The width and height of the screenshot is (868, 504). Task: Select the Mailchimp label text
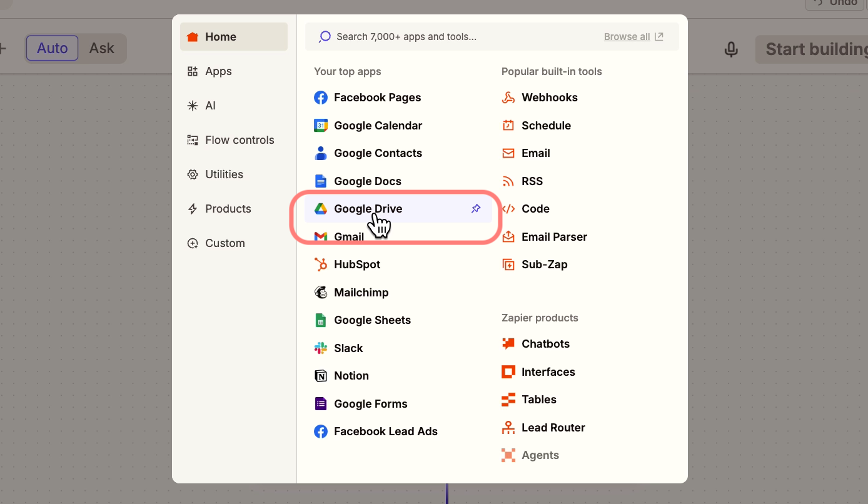click(361, 293)
